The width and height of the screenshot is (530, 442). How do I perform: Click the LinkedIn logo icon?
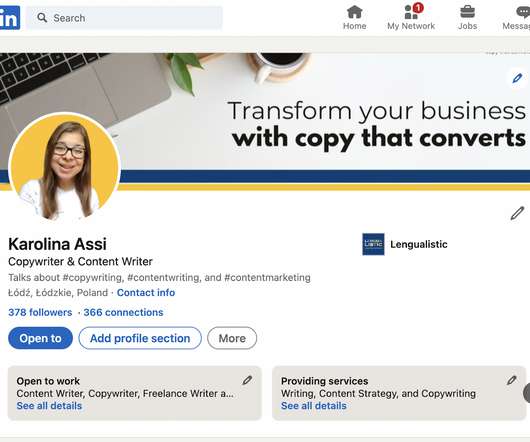10,18
